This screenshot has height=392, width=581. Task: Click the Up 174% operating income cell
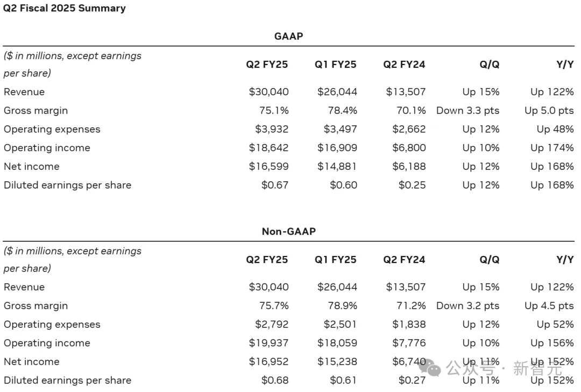click(x=552, y=148)
